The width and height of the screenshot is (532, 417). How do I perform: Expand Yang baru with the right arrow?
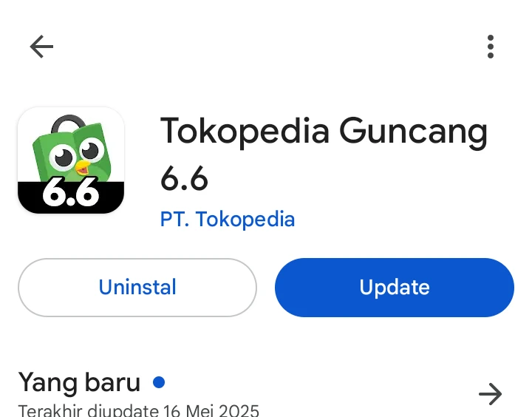pos(491,394)
